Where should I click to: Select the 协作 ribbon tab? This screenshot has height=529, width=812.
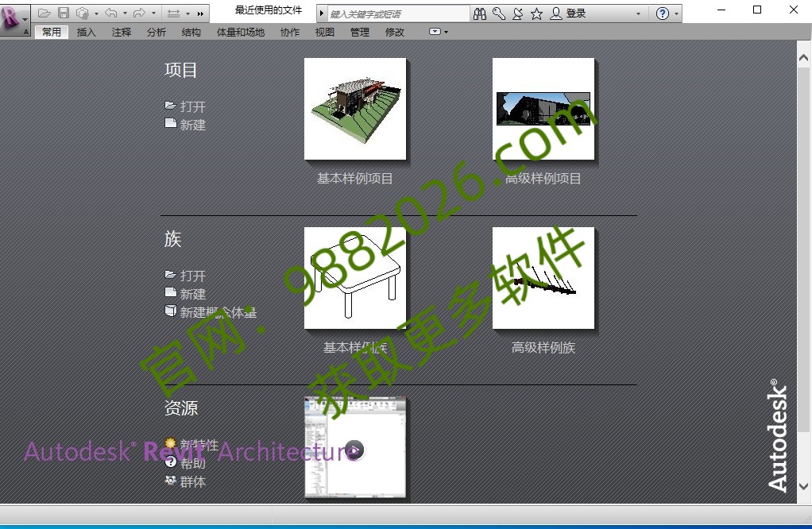[290, 32]
